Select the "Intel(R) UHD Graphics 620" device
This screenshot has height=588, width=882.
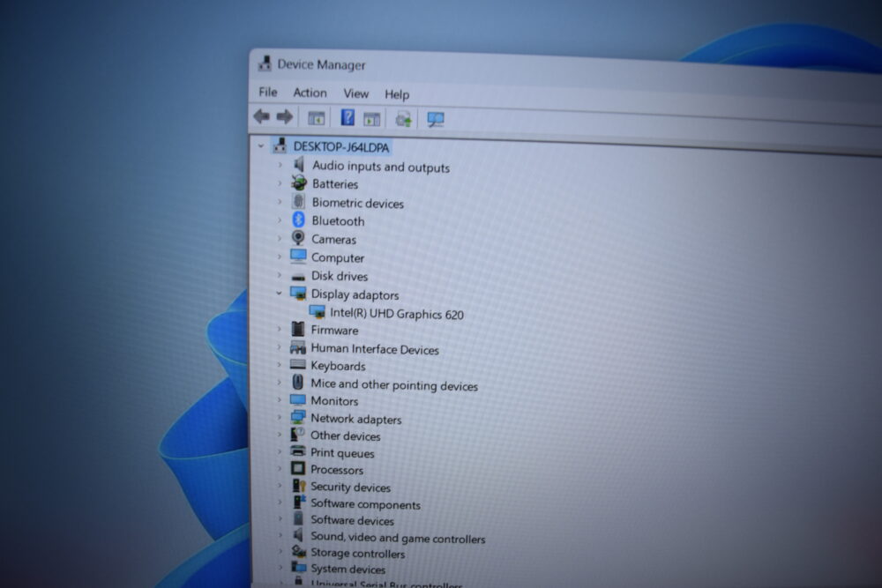click(x=397, y=314)
